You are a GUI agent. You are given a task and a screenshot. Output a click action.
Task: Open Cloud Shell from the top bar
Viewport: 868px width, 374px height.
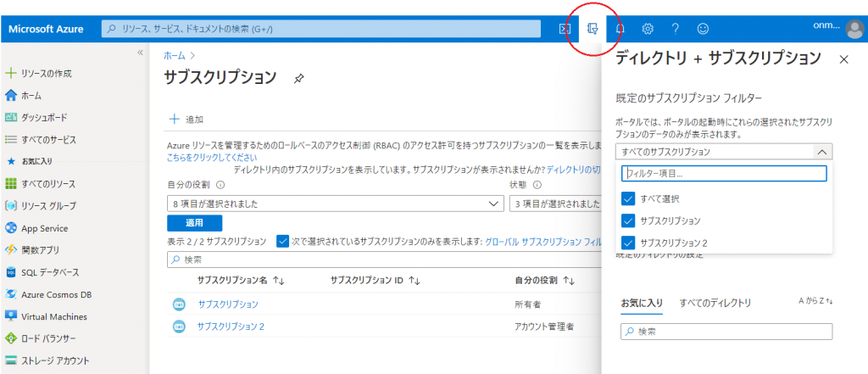coord(565,29)
